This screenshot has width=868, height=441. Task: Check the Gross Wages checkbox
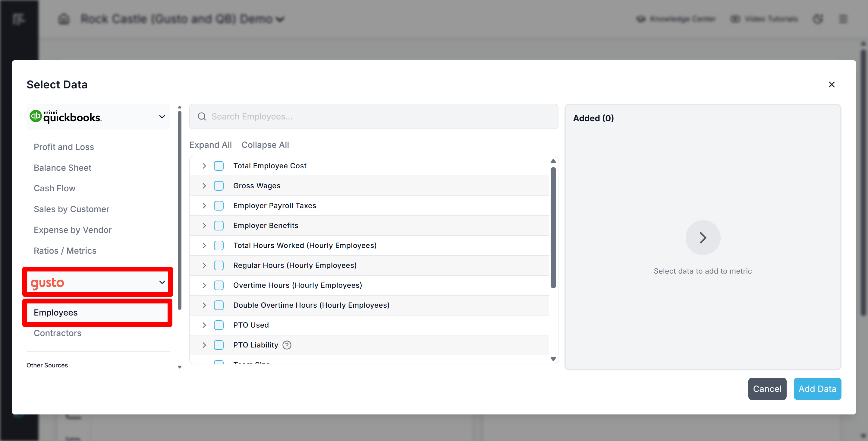pos(219,186)
